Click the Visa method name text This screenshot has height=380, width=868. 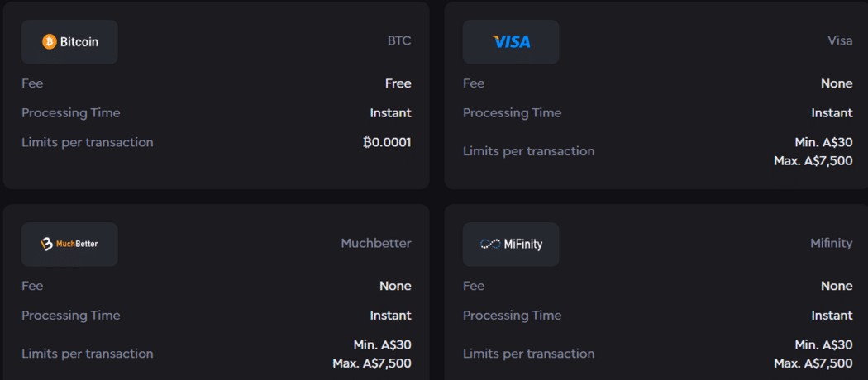pos(839,40)
